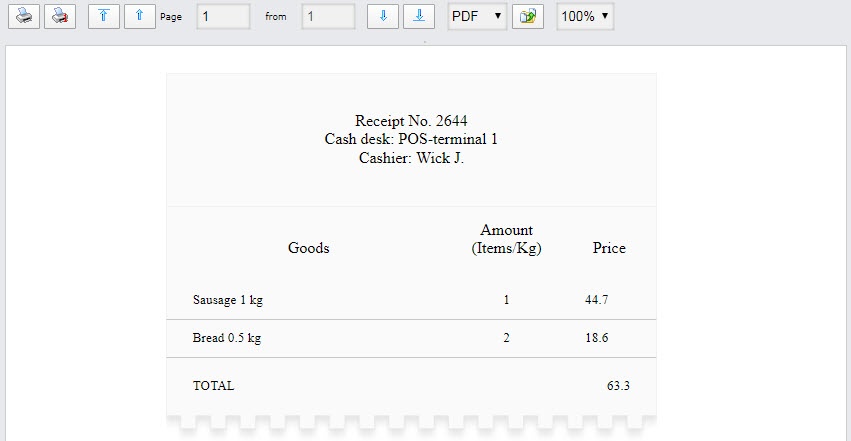851x441 pixels.
Task: Go to the next page
Action: point(382,17)
